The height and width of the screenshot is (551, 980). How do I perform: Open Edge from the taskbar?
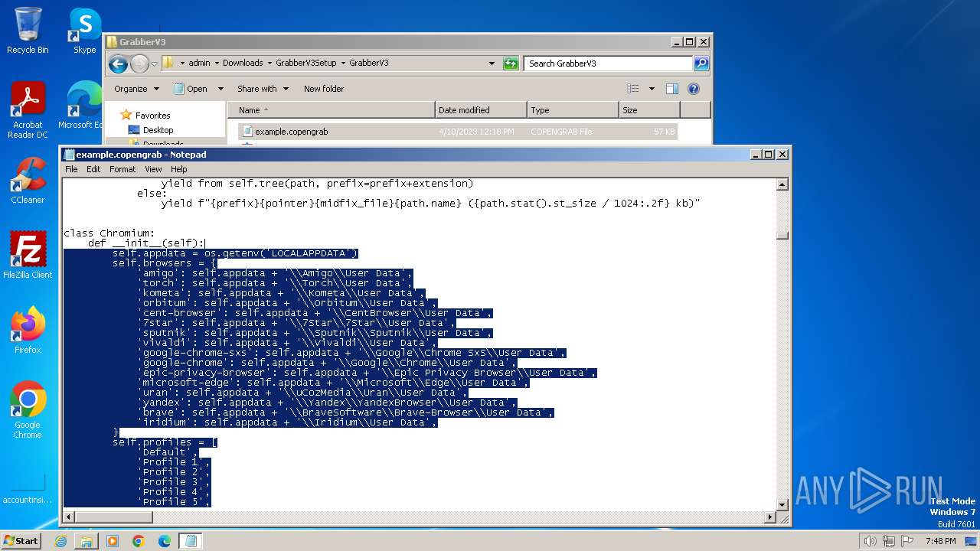165,541
